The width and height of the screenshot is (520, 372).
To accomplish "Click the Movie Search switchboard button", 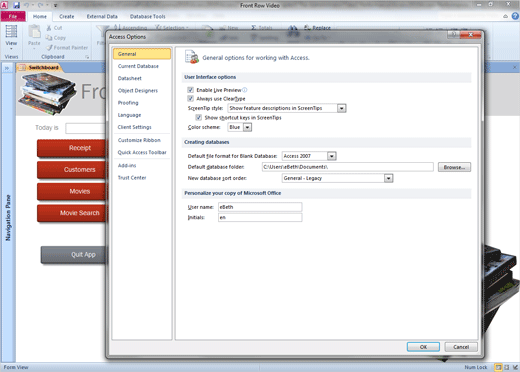I will tap(72, 213).
